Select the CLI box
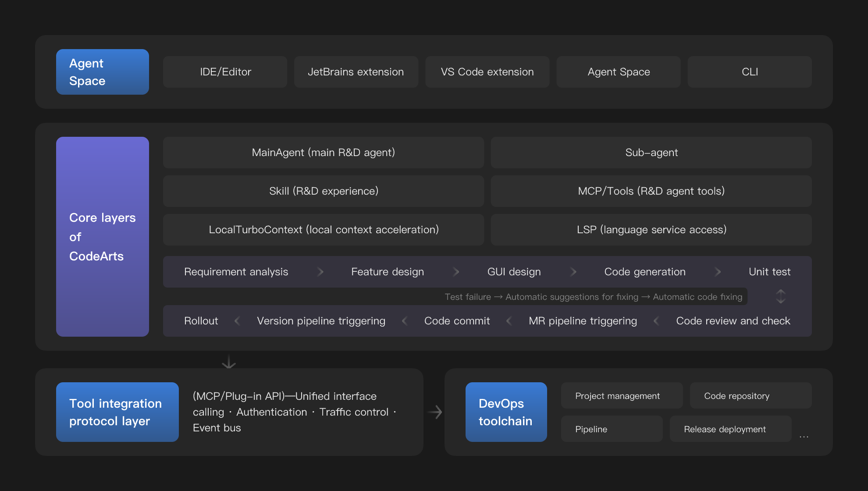 pyautogui.click(x=750, y=72)
